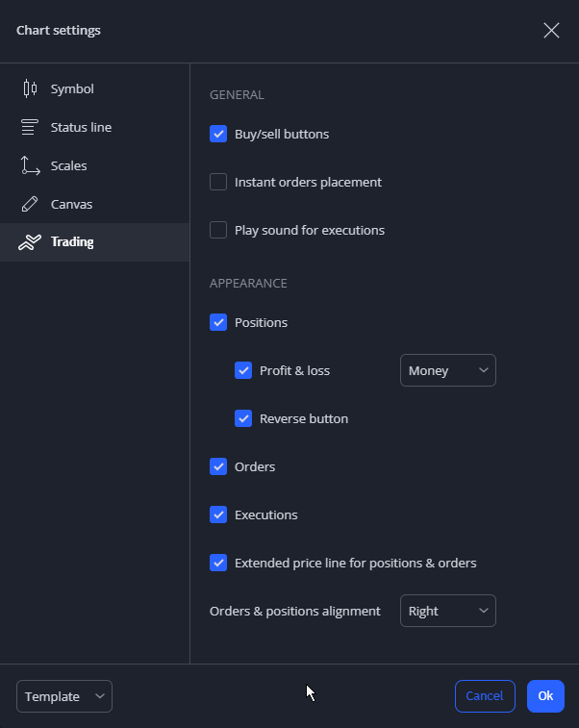579x728 pixels.
Task: Open the Profit & loss Money dropdown
Action: pos(448,370)
